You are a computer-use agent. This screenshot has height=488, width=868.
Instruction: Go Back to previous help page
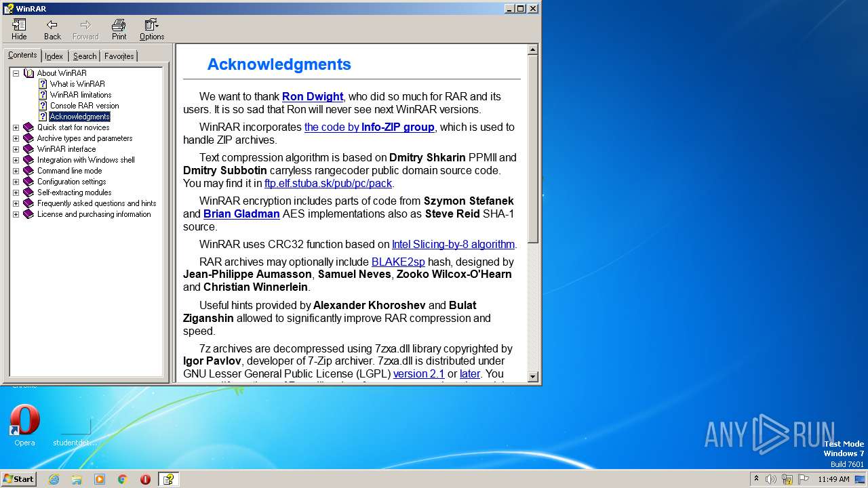(x=52, y=29)
